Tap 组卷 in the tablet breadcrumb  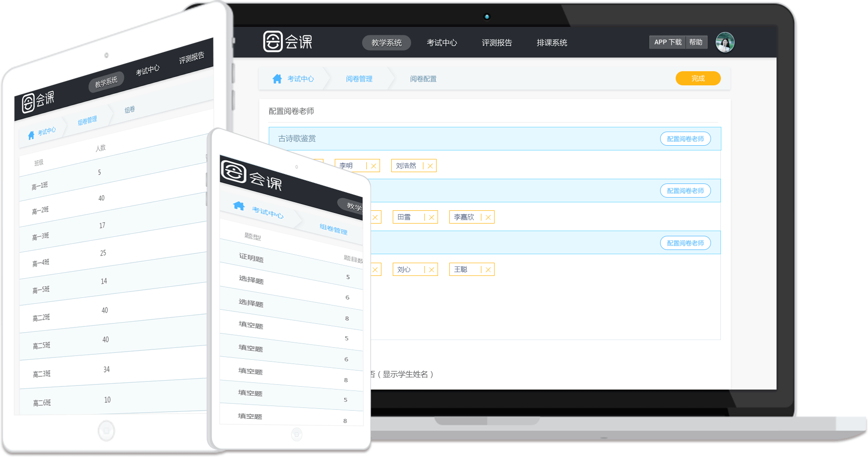point(130,110)
